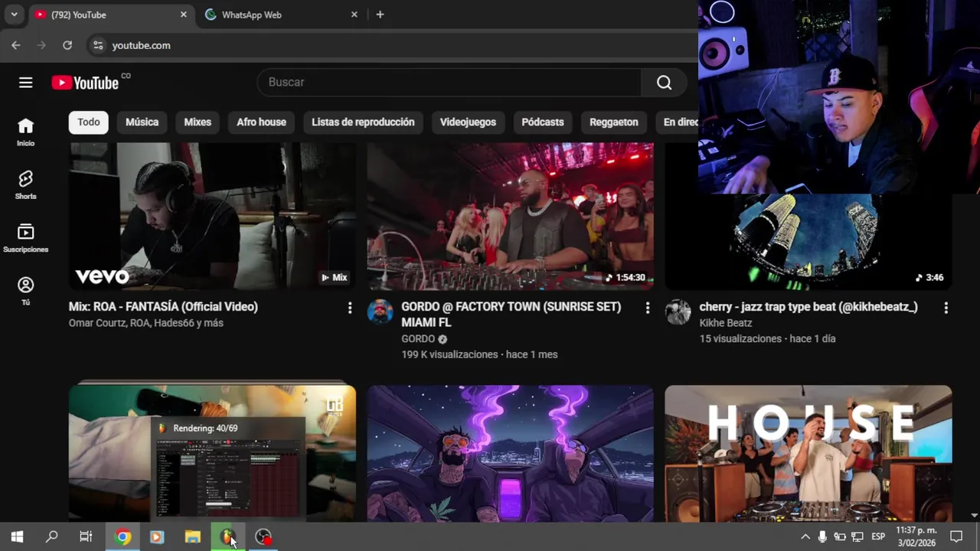The width and height of the screenshot is (980, 551).
Task: Open the Windows notification center
Action: 956,537
